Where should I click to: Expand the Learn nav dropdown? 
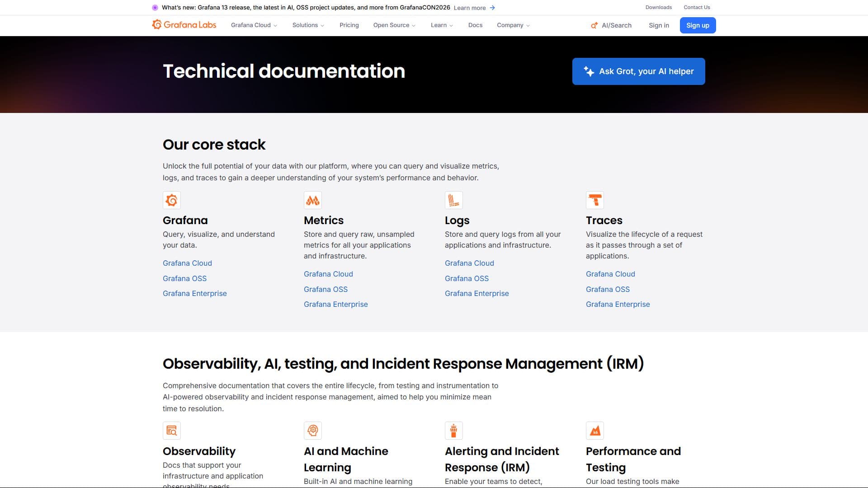point(442,25)
